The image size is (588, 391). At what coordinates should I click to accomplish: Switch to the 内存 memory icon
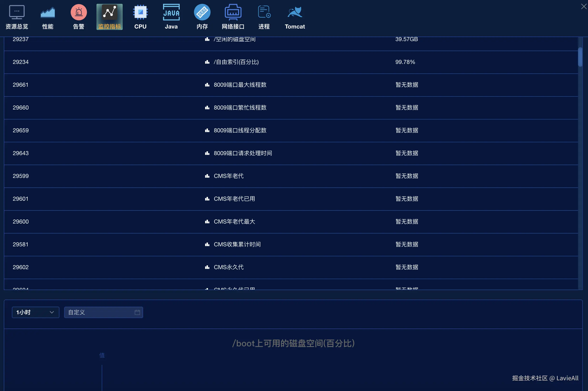click(202, 12)
